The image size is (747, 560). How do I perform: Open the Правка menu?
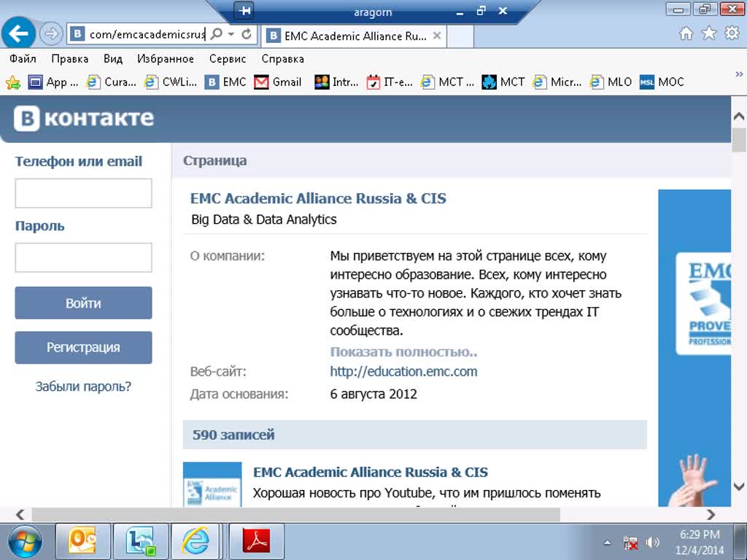(69, 58)
